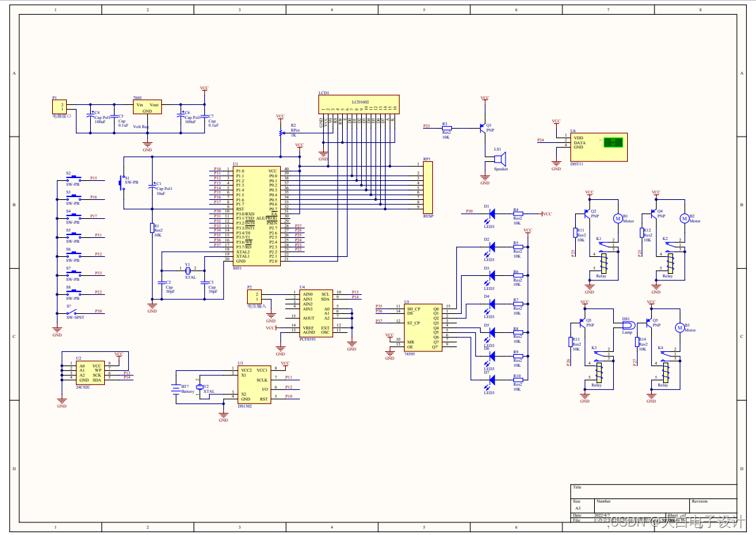The width and height of the screenshot is (756, 535).
Task: Click the DHT11 sensor block U6
Action: 599,148
